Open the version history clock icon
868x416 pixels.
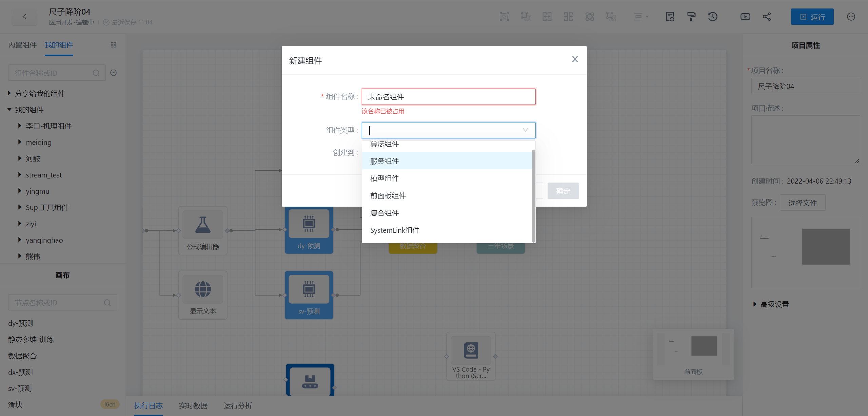pyautogui.click(x=713, y=17)
